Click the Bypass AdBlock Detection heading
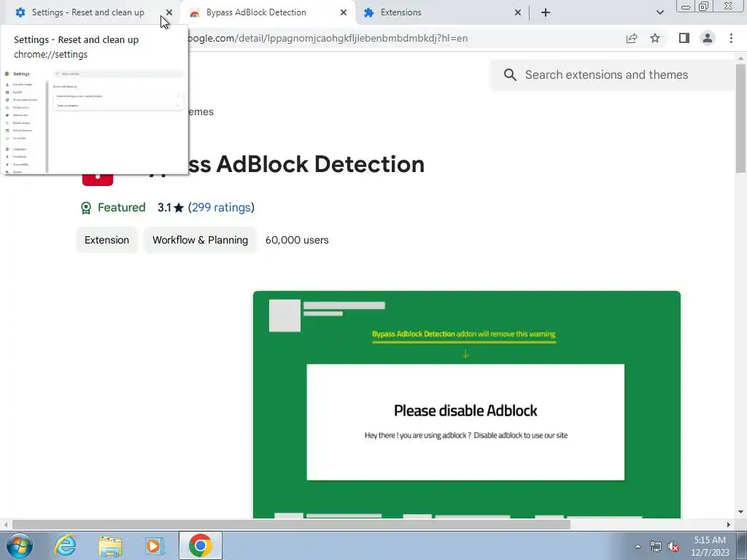 (x=305, y=164)
